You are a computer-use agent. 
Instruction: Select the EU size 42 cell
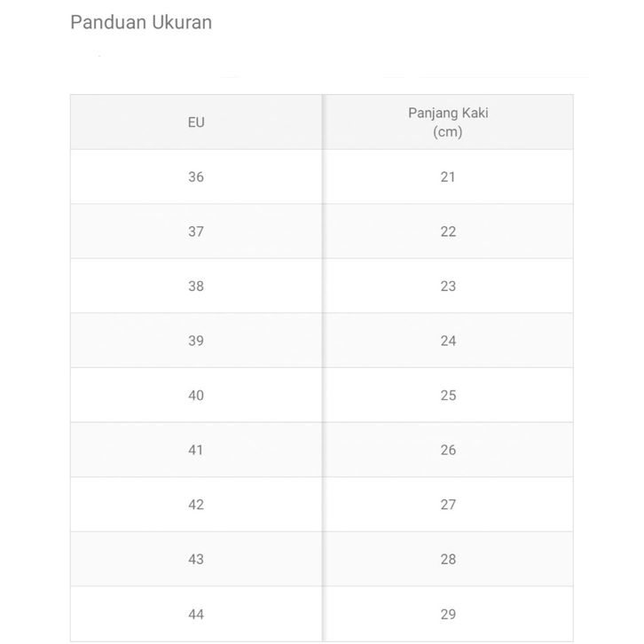[x=196, y=505]
